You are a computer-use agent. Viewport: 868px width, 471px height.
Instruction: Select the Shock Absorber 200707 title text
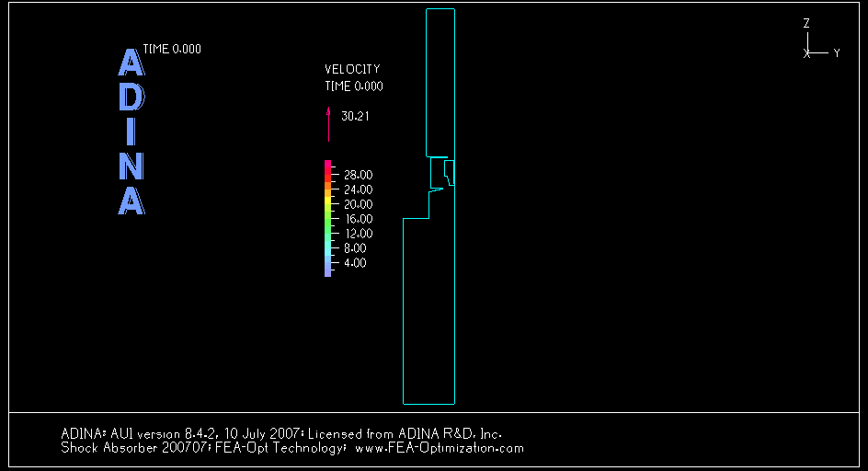(135, 448)
